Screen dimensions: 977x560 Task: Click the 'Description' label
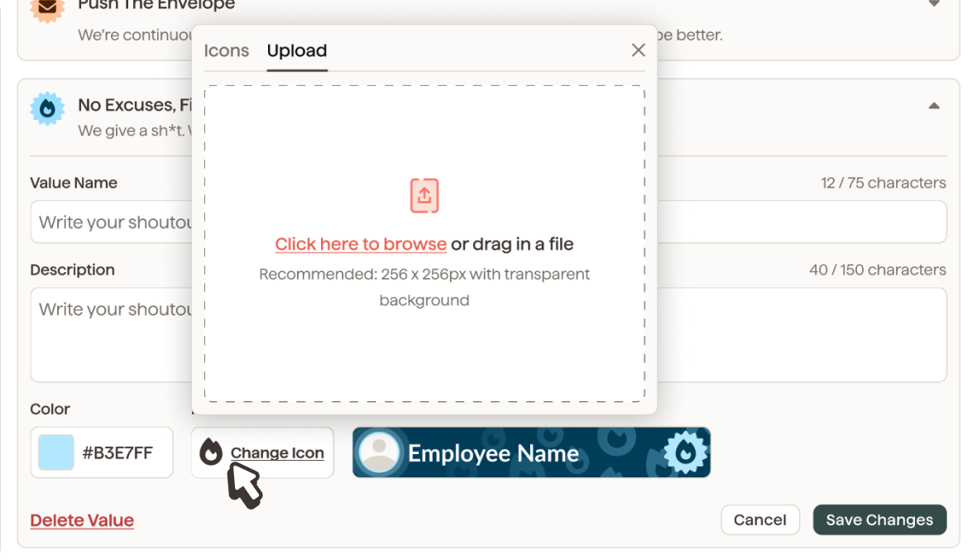click(x=72, y=270)
